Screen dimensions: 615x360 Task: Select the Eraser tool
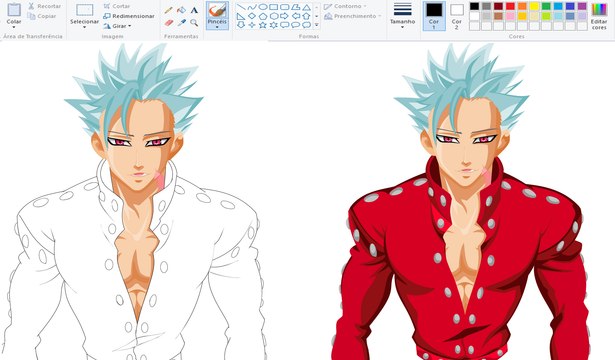(169, 23)
